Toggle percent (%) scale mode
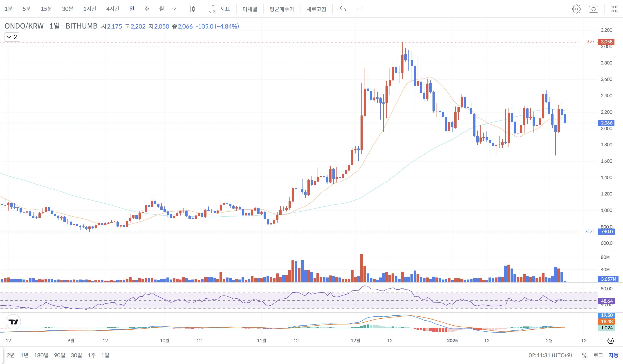Screen dimensions: 623x364 coord(585,355)
